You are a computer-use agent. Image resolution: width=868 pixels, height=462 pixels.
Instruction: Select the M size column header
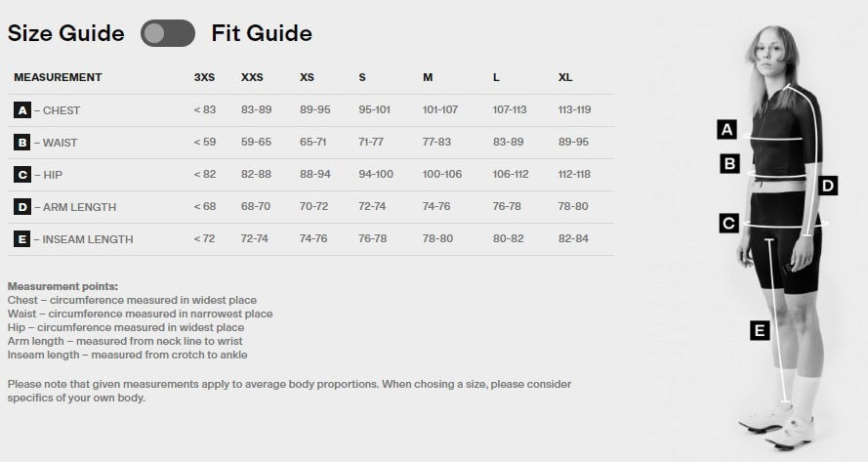428,77
